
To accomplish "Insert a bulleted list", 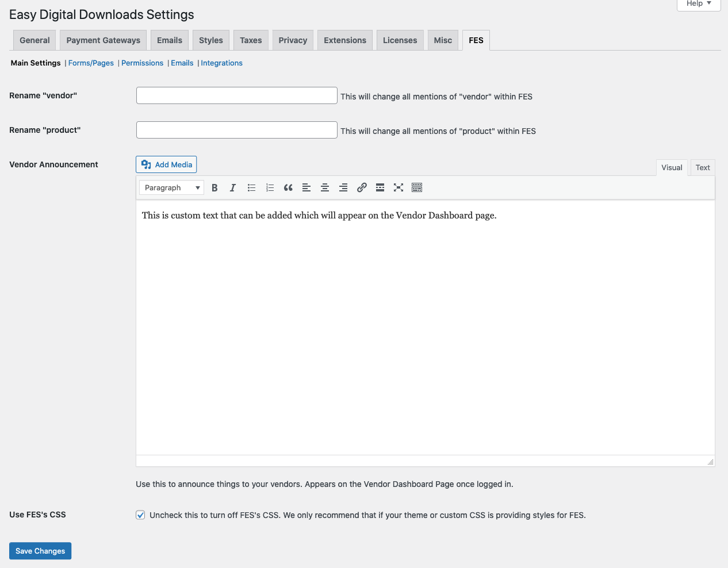I will (x=251, y=188).
